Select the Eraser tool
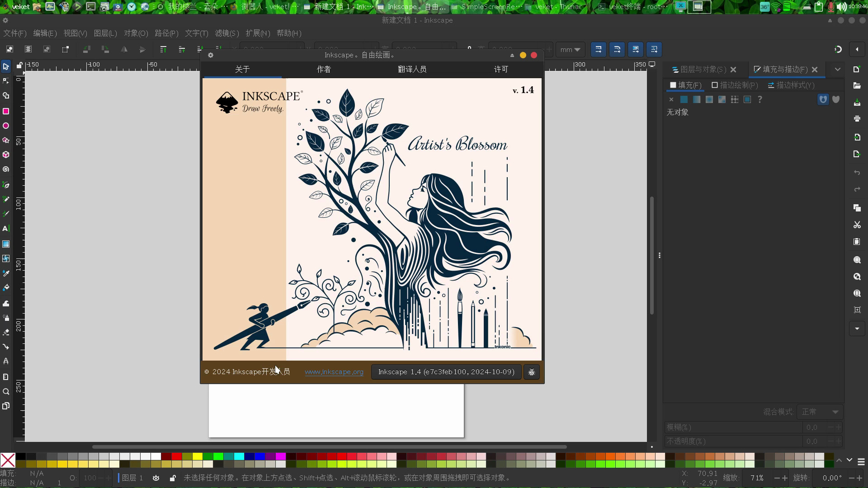 click(6, 332)
